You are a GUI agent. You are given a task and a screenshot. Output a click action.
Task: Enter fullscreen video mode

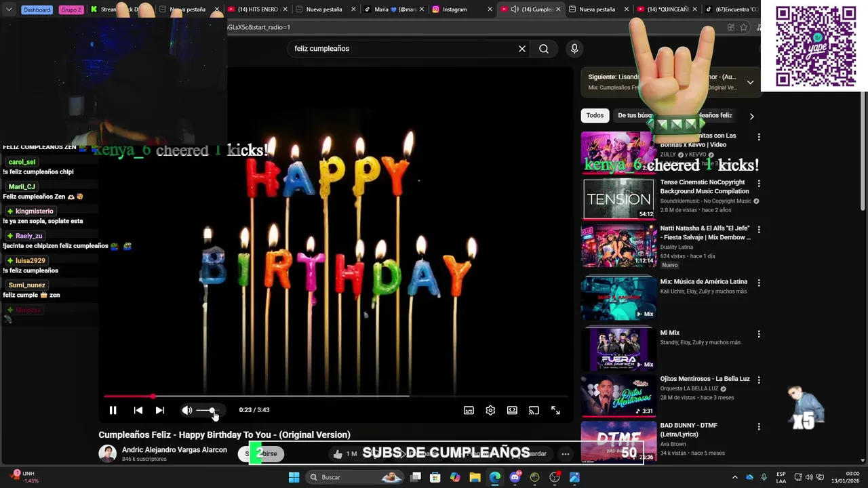coord(555,410)
